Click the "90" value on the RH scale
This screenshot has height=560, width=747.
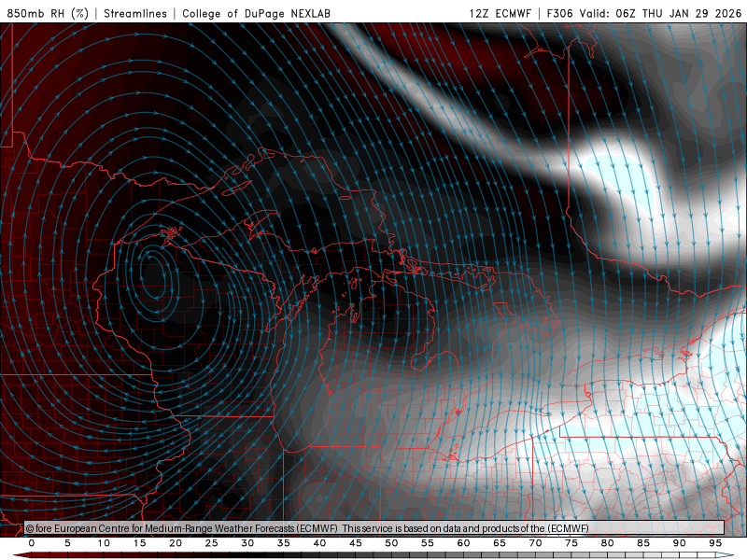pyautogui.click(x=679, y=543)
